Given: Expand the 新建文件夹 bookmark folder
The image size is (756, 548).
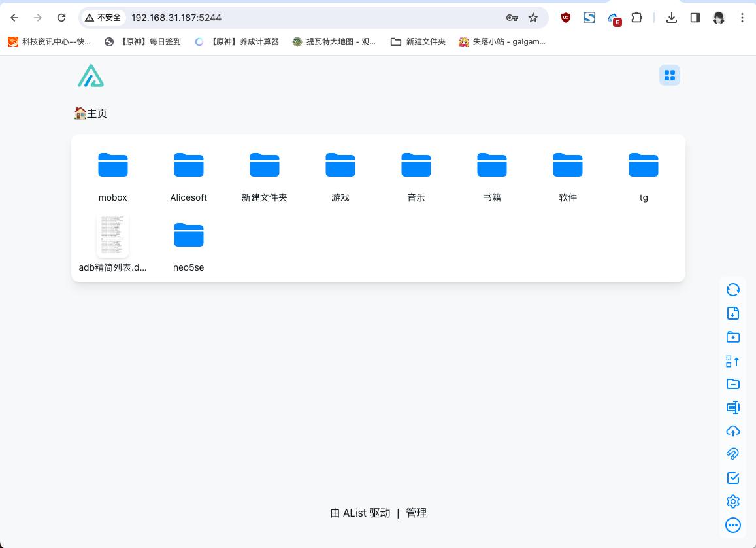Looking at the screenshot, I should (x=418, y=42).
